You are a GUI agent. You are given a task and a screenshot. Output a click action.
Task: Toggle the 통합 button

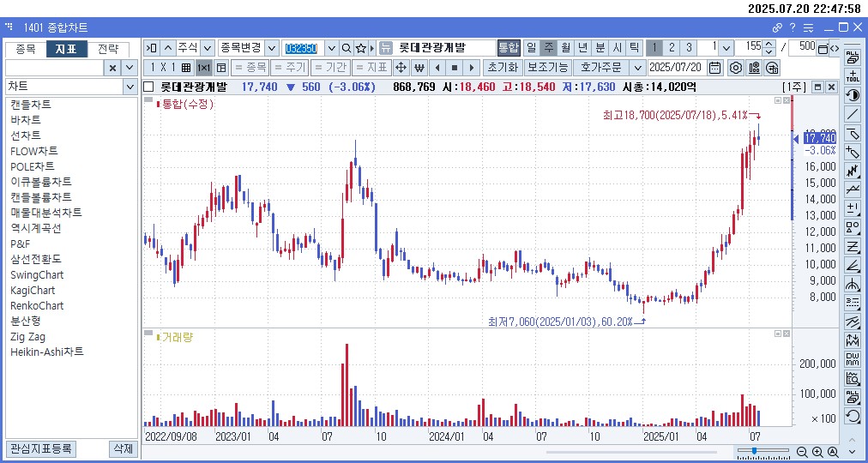point(509,47)
